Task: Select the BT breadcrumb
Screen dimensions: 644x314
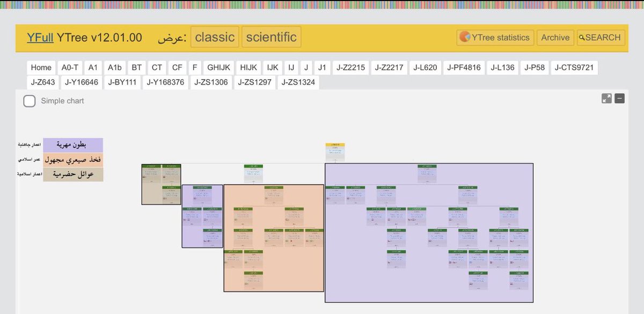Action: coord(137,68)
